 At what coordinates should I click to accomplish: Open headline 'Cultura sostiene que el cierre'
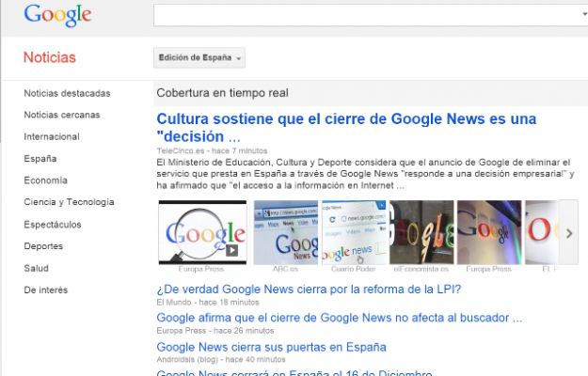coord(346,128)
